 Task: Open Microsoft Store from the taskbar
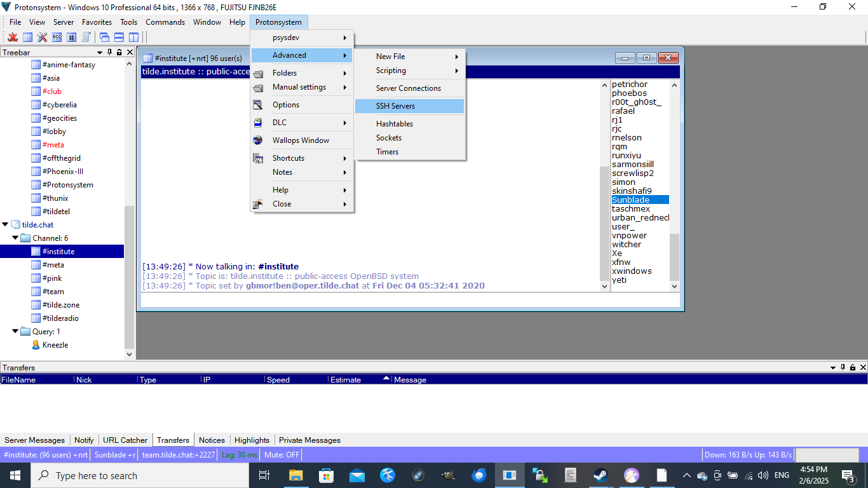click(326, 475)
